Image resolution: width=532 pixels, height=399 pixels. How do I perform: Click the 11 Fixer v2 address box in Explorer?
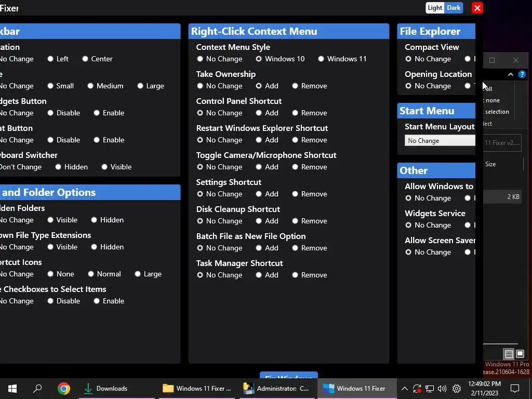(502, 143)
